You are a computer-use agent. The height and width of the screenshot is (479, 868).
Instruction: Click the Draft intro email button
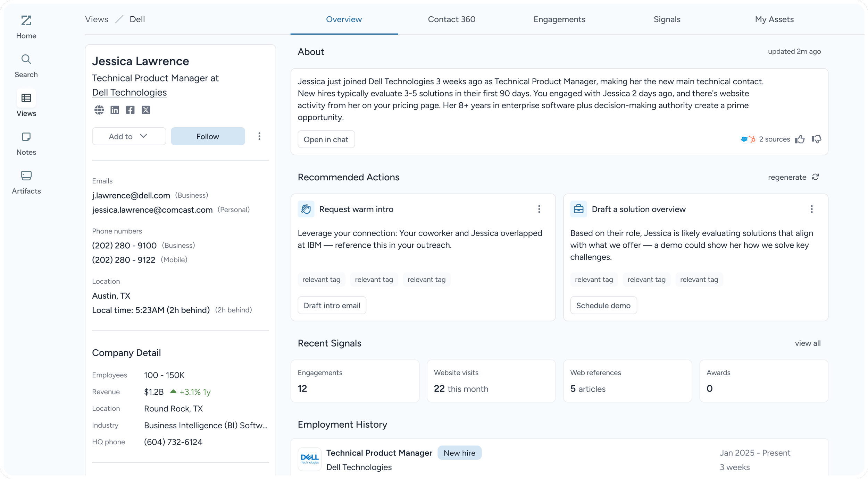[x=332, y=305]
